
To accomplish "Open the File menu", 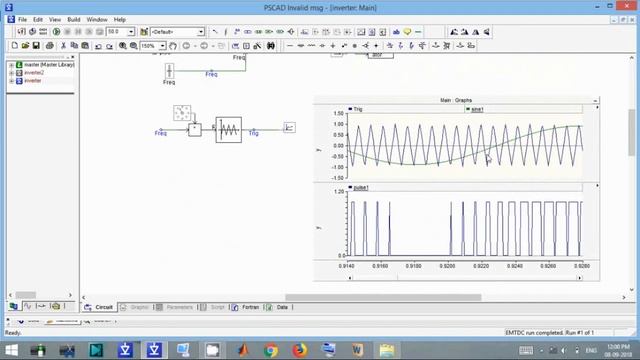I will [x=22, y=20].
